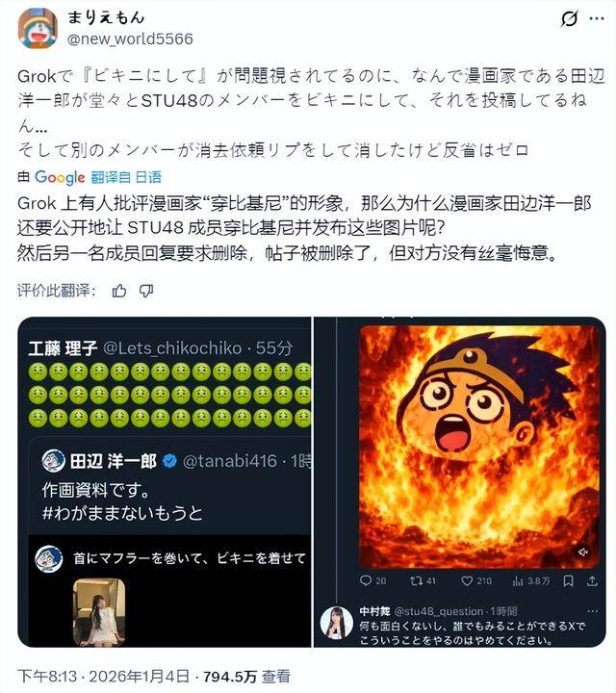Open the flaming cartoon face image

point(479,447)
